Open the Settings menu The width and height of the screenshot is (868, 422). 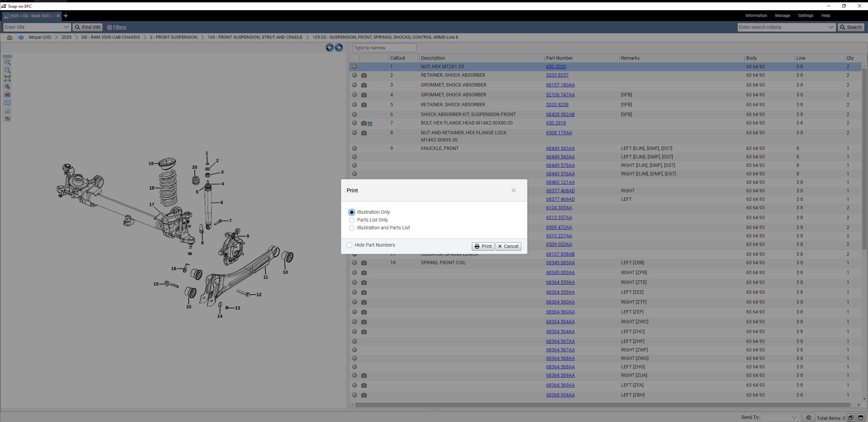tap(806, 16)
